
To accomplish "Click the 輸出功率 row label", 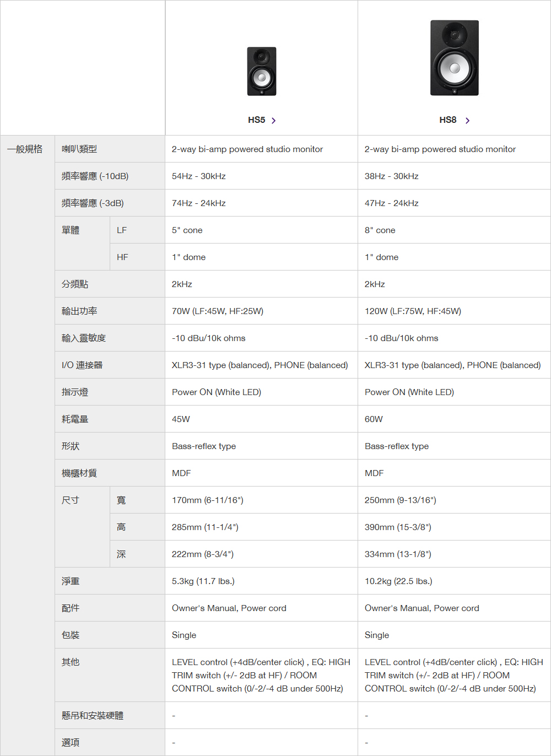I will [x=79, y=311].
